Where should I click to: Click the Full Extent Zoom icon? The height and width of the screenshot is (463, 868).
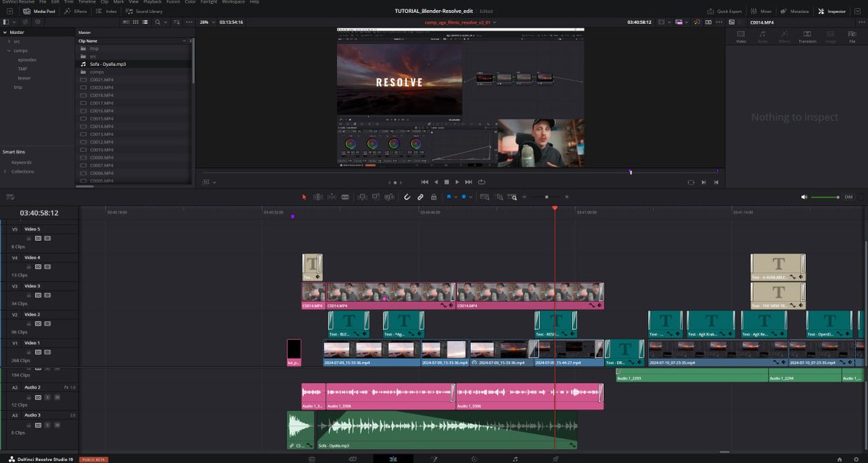(x=485, y=197)
